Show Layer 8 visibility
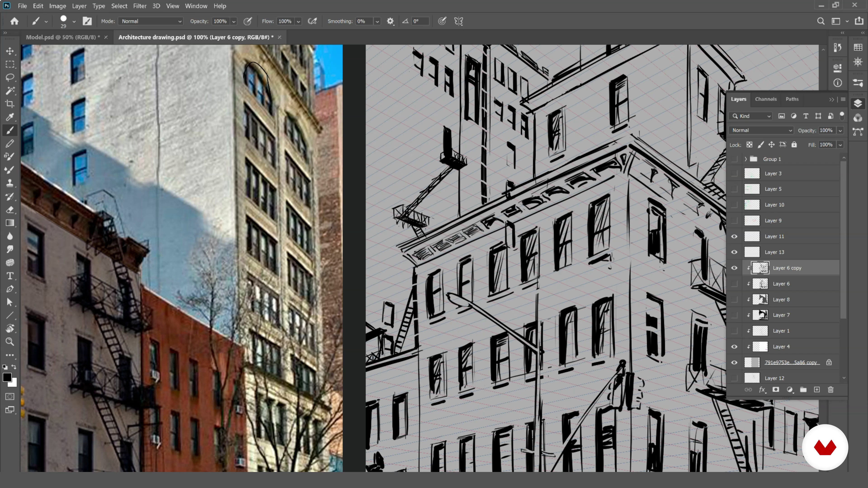868x488 pixels. (x=734, y=299)
